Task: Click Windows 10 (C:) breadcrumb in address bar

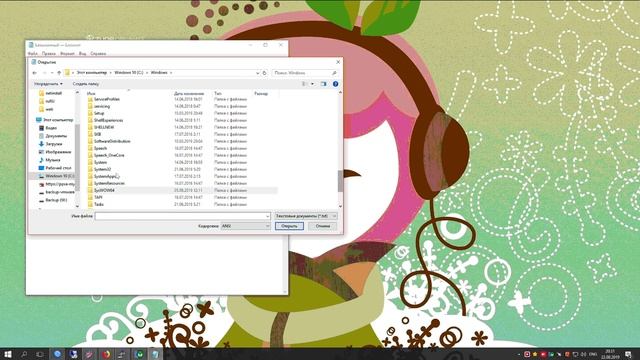Action: (129, 73)
